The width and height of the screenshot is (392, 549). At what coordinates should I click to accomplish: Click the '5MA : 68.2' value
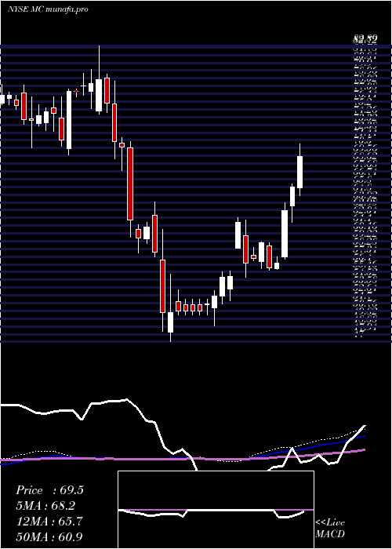coord(45,506)
